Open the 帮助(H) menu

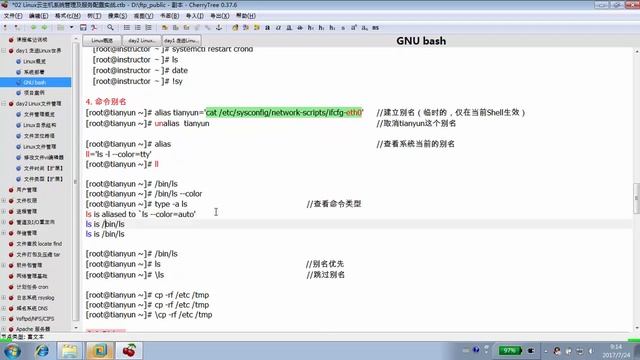246,16
